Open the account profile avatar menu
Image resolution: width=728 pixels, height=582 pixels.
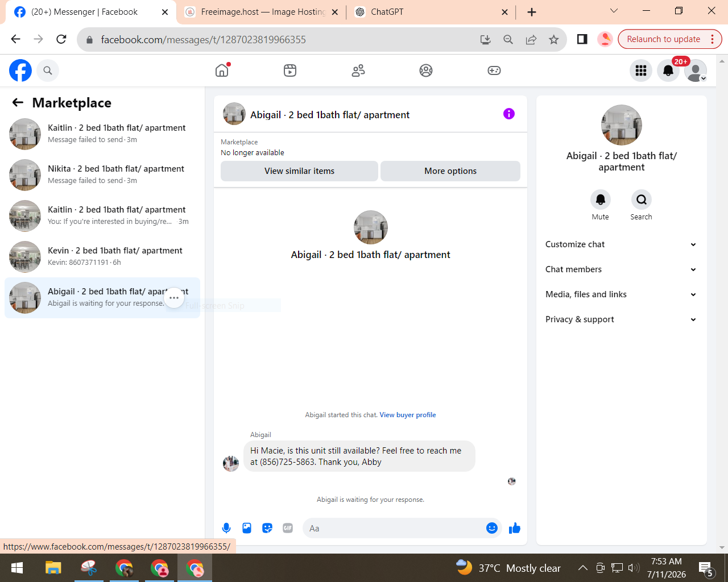pos(696,70)
